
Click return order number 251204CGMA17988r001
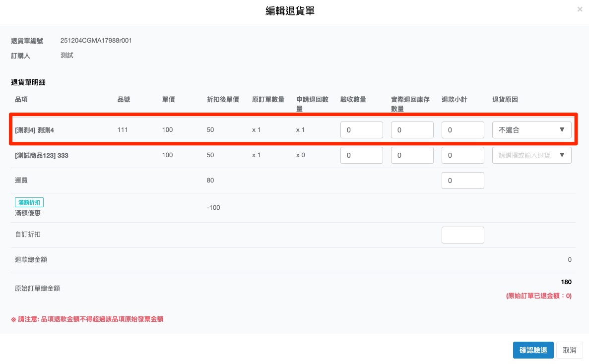click(96, 41)
